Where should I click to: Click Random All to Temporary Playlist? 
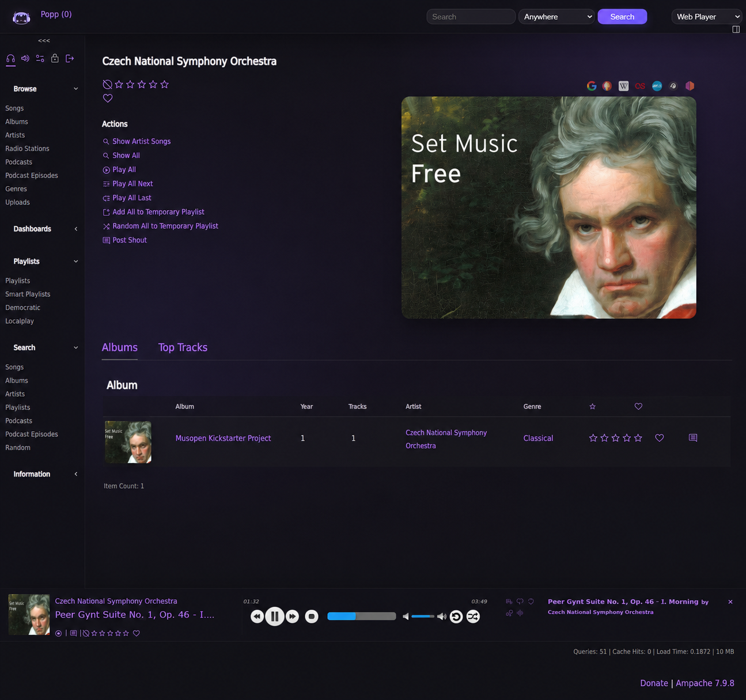click(165, 226)
